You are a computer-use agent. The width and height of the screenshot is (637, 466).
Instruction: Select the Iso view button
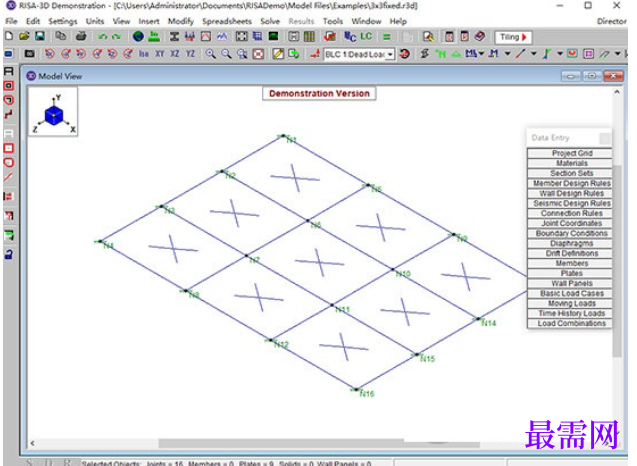click(144, 54)
